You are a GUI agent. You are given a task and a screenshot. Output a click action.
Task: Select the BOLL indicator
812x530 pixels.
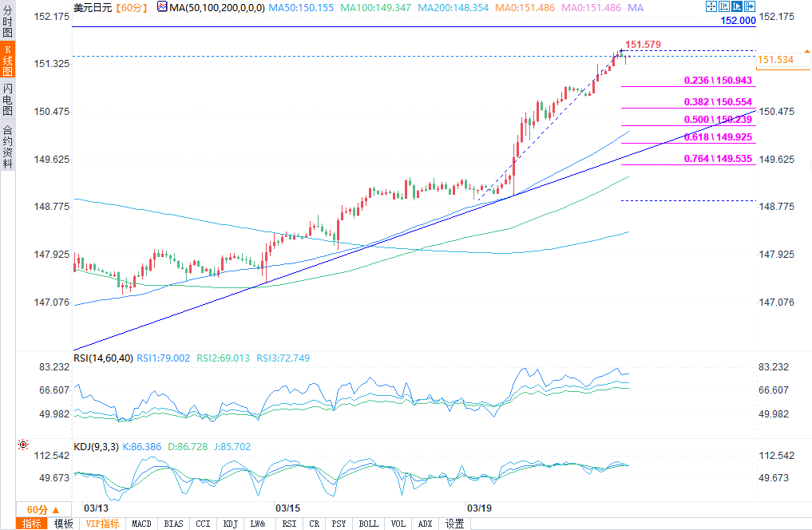tap(369, 524)
